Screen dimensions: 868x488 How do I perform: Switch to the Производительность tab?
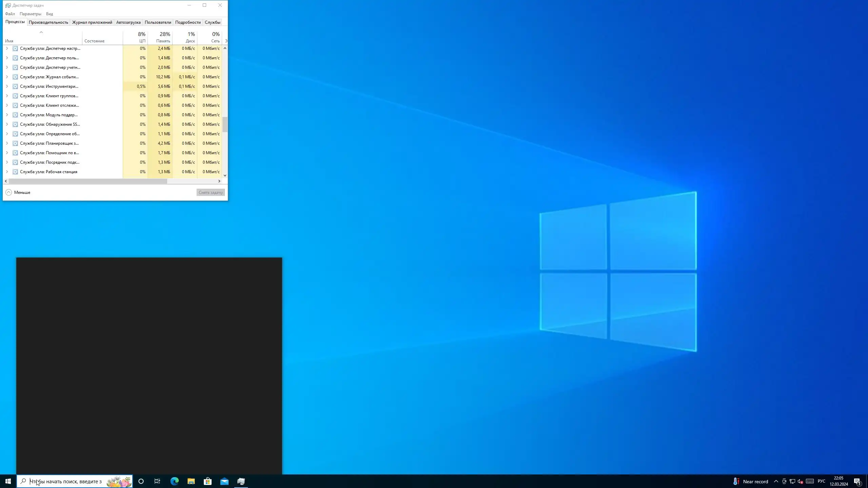pos(48,22)
